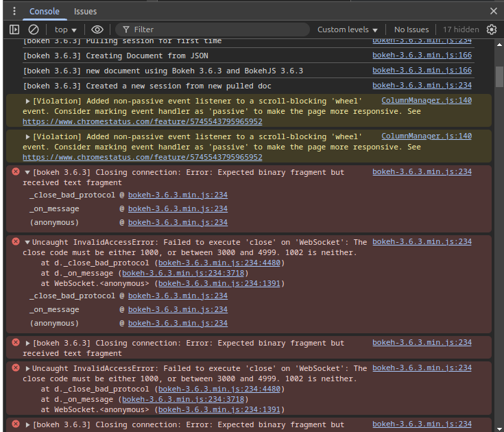Click error icon of first Closing connection
The width and height of the screenshot is (504, 432).
click(16, 171)
